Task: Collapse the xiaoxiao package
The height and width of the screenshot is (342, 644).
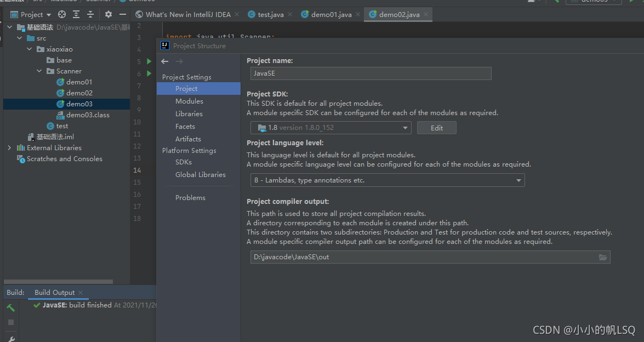Action: tap(29, 49)
